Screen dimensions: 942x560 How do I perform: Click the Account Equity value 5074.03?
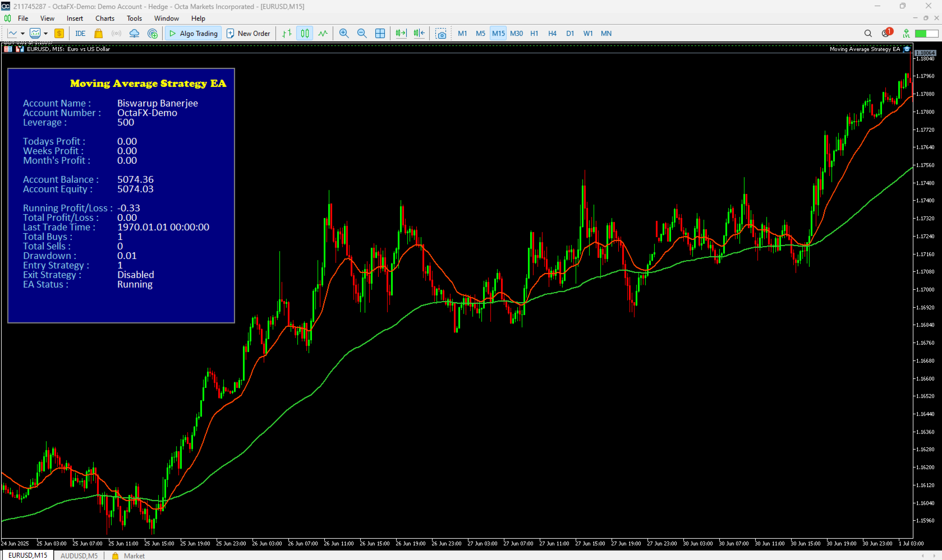click(135, 189)
